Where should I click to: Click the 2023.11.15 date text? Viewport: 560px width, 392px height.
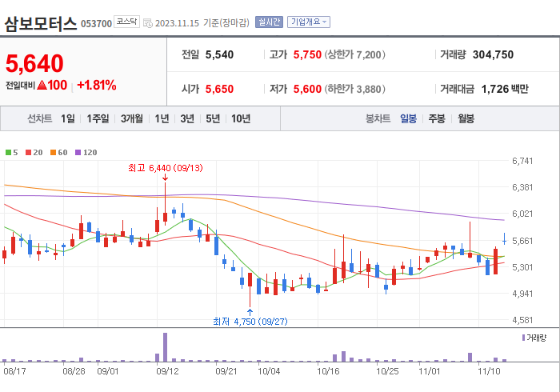point(177,23)
